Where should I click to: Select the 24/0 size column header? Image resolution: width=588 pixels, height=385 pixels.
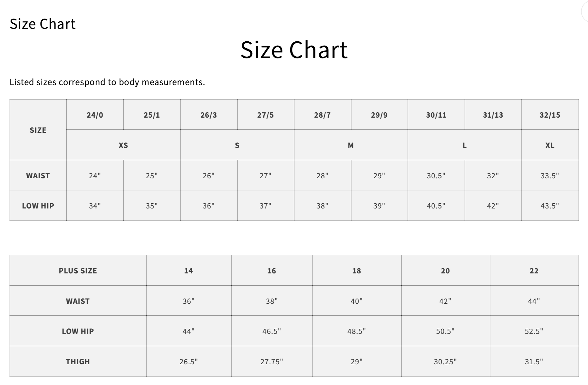point(95,115)
